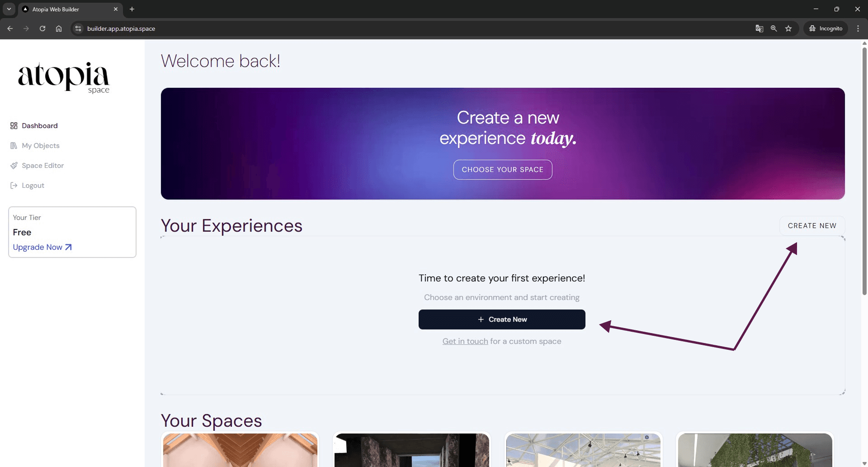This screenshot has height=467, width=868.
Task: Click the Choose Your Space button
Action: point(503,170)
